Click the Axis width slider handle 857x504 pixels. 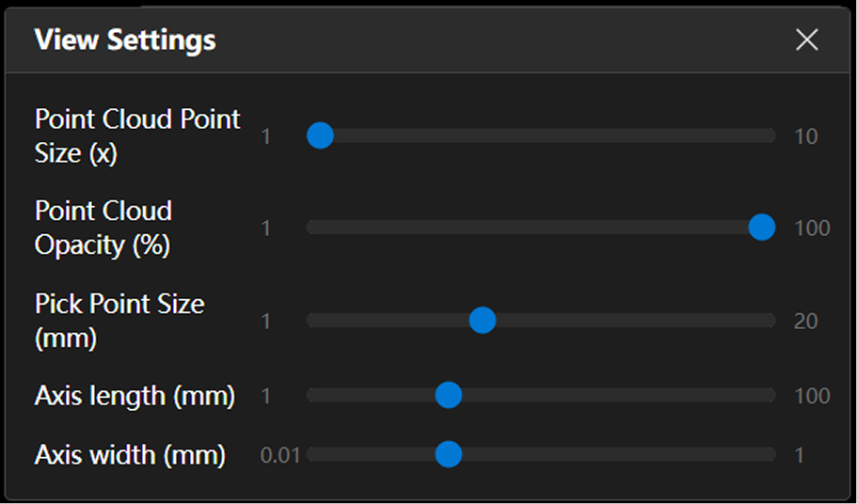(449, 455)
